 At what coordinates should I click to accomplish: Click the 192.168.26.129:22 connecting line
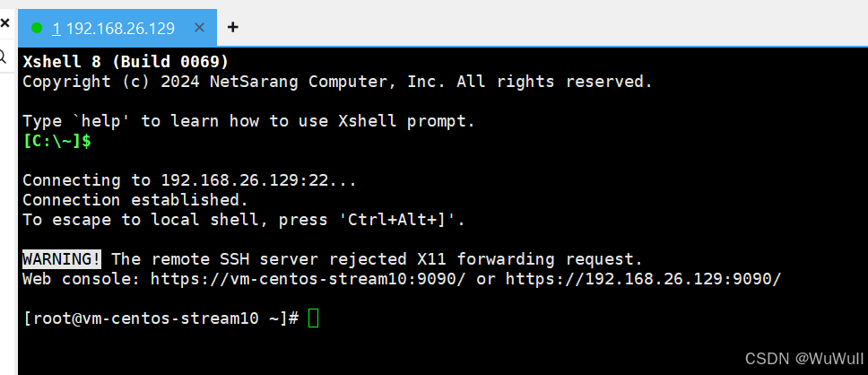[x=189, y=180]
